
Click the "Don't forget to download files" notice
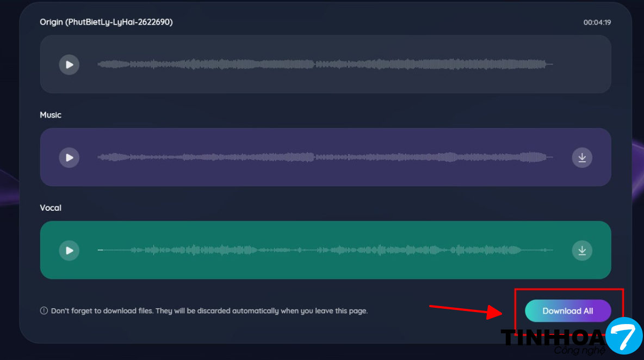click(x=209, y=311)
